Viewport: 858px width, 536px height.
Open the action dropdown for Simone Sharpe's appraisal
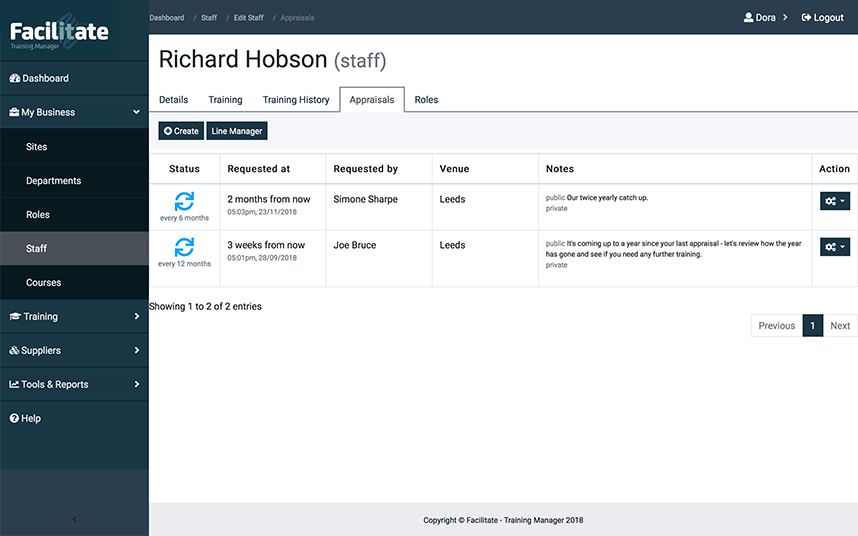tap(834, 201)
